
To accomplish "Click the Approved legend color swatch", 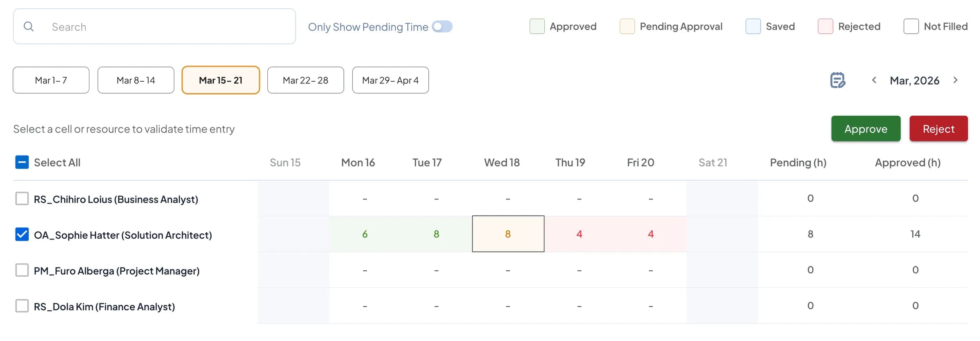I will click(537, 26).
